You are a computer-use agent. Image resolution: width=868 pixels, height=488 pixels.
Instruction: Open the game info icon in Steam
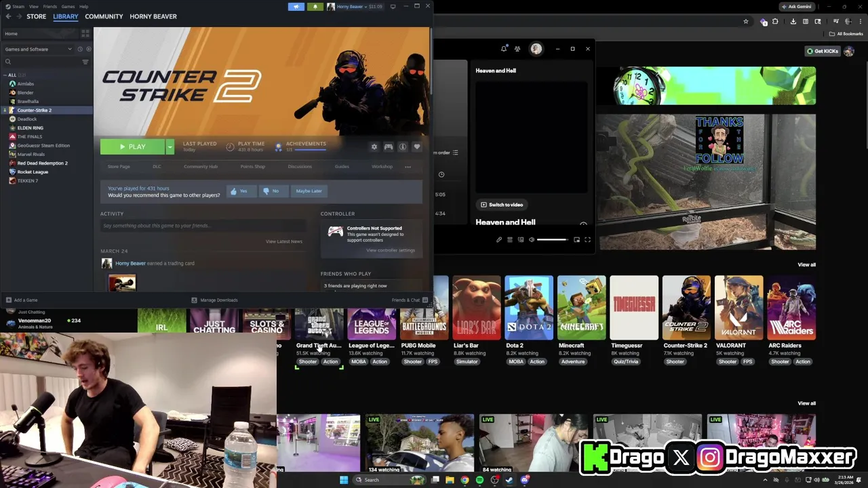(402, 147)
